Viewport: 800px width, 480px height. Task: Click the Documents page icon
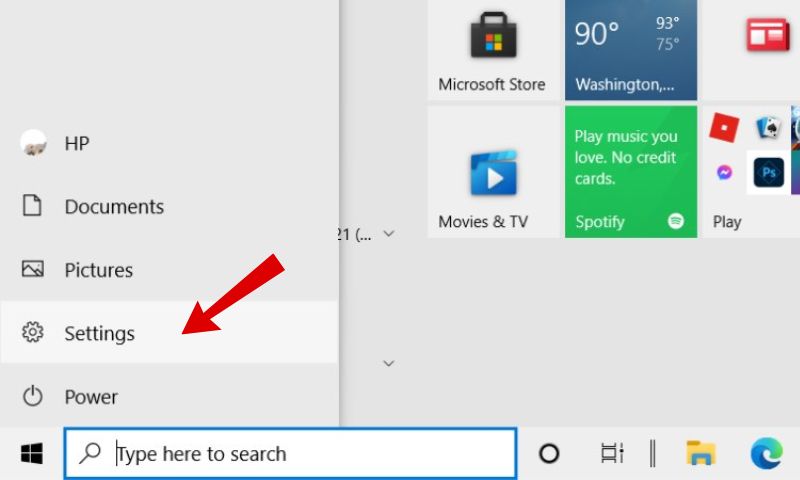(x=32, y=206)
